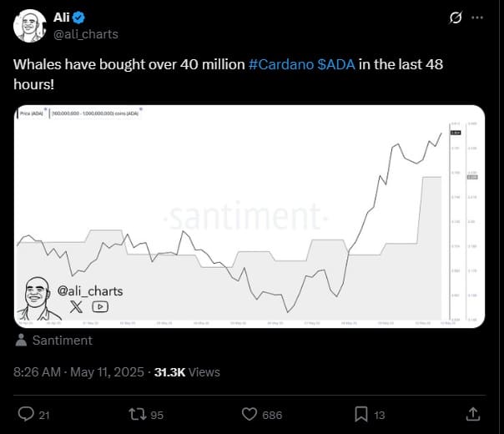Viewport: 504px width, 434px height.
Task: Like the tweet with the heart icon
Action: click(249, 415)
